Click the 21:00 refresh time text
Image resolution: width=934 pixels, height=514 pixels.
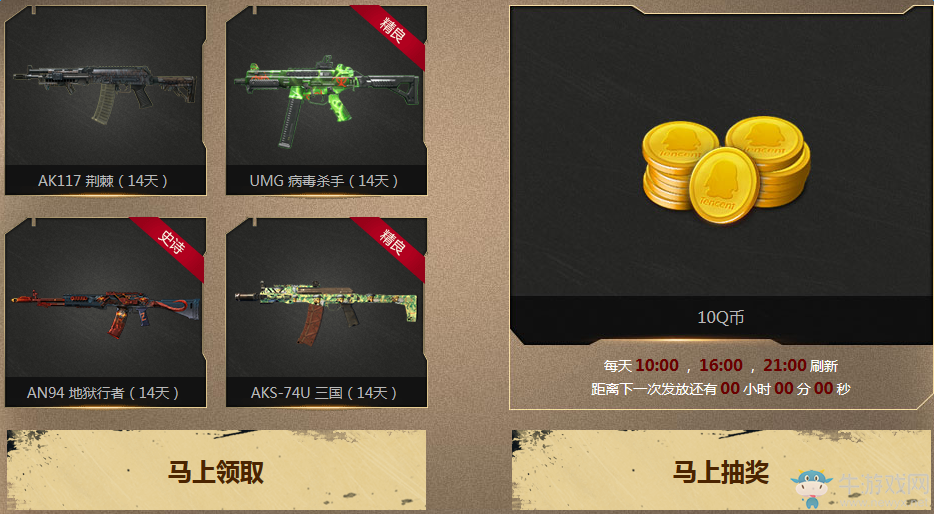pos(784,365)
